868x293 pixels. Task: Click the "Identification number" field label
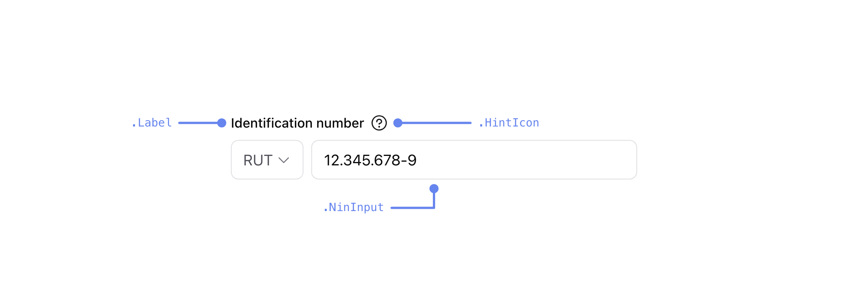pos(297,123)
